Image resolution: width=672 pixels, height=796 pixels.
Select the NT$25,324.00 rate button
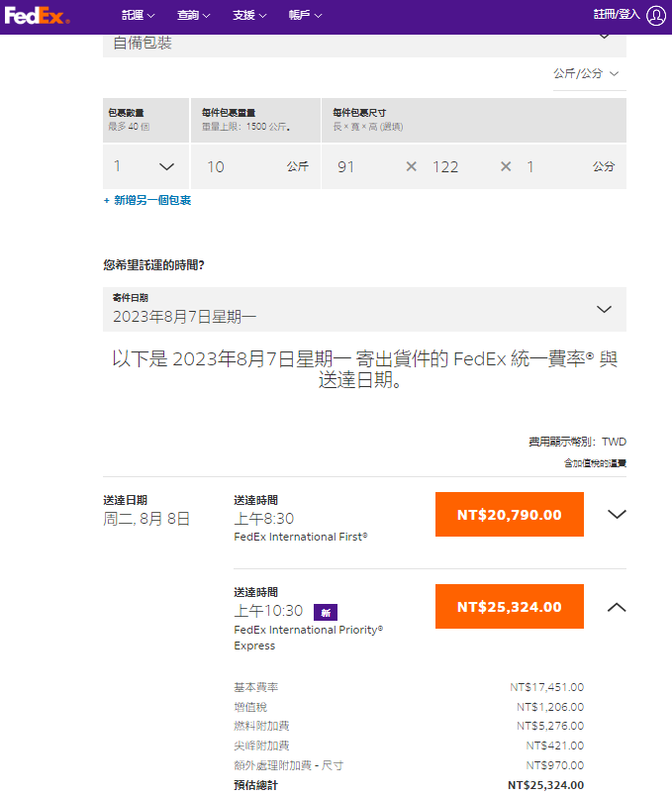[509, 606]
